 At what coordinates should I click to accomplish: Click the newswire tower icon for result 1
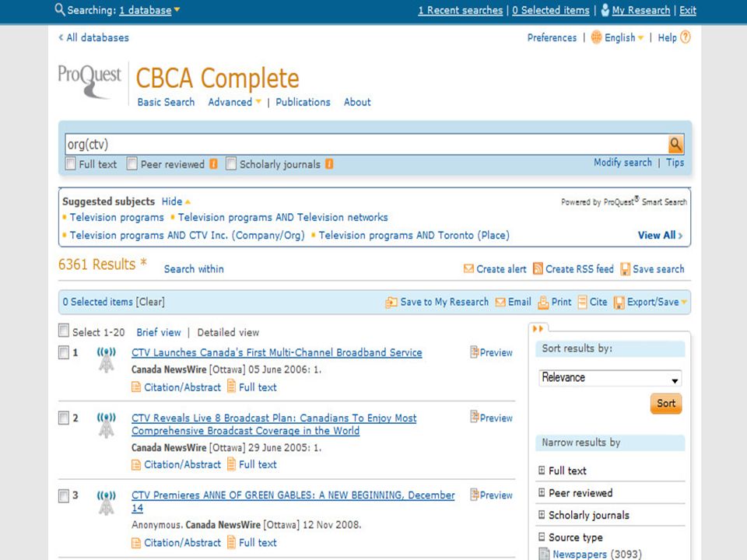(107, 359)
